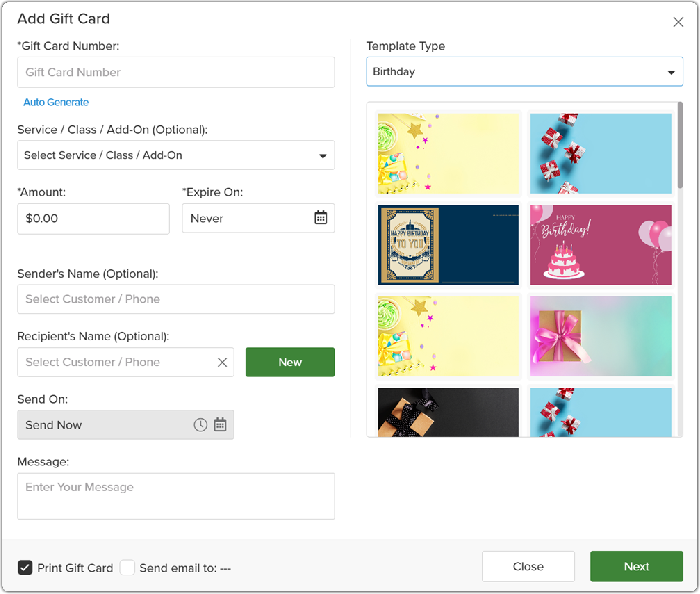Uncheck the Print Gift Card checkbox
This screenshot has width=700, height=594.
[x=25, y=568]
